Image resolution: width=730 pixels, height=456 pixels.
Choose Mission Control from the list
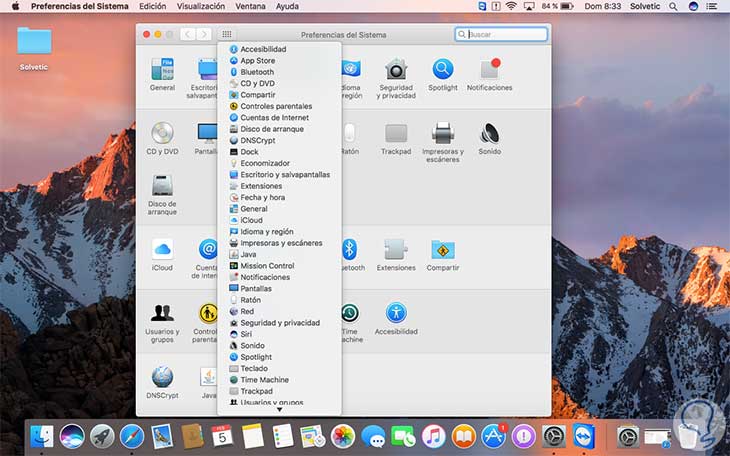279,265
